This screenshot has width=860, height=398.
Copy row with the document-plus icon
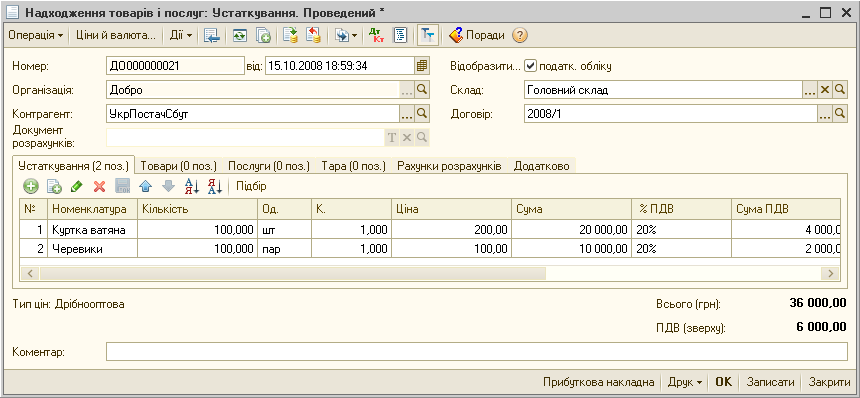(x=54, y=186)
